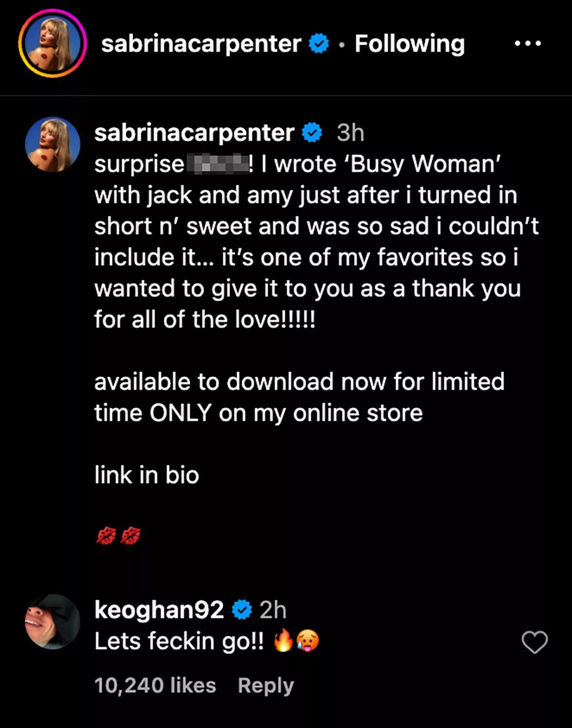Viewport: 572px width, 728px height.
Task: Open sabrinacarpenter's story from header avatar
Action: tap(52, 44)
